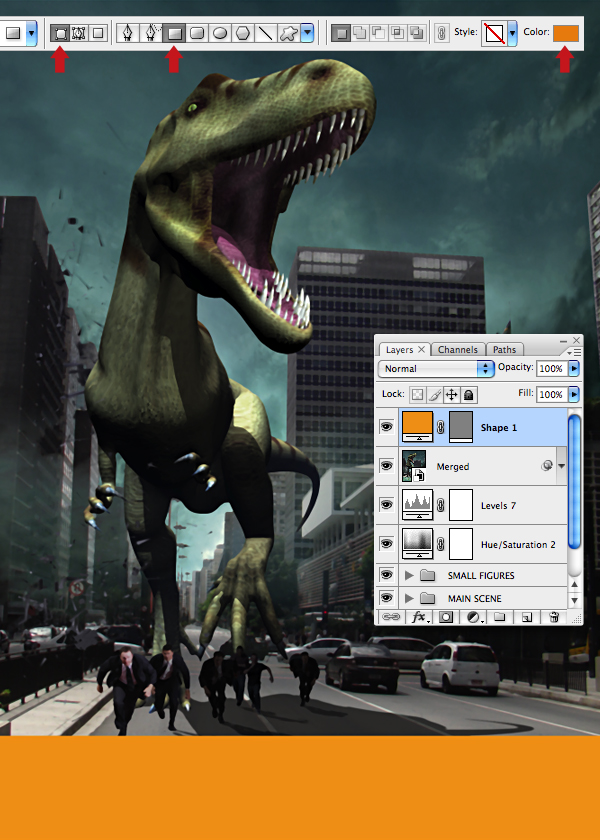This screenshot has width=600, height=840.
Task: Click the Hue/Saturation 2 layer mask thumbnail
Action: click(x=461, y=544)
